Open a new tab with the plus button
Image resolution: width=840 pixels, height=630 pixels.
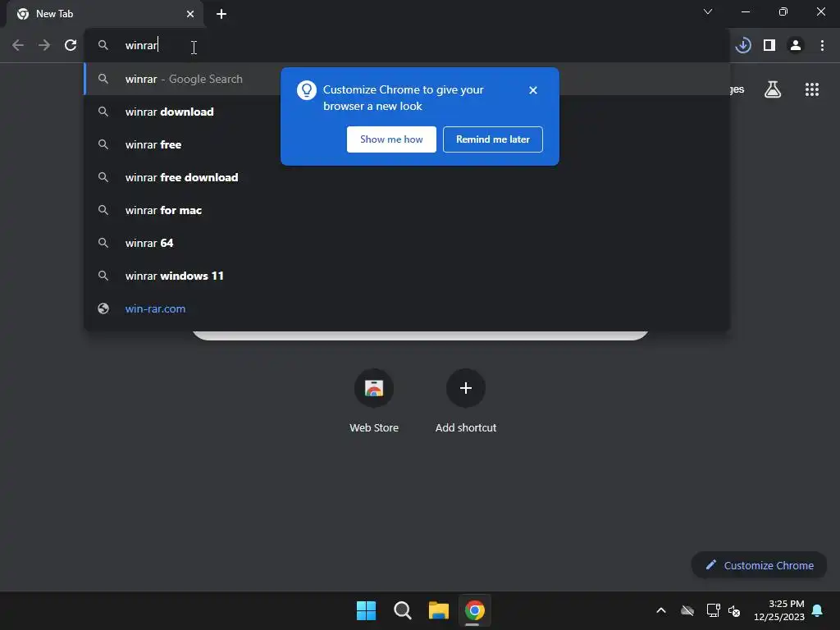coord(221,14)
